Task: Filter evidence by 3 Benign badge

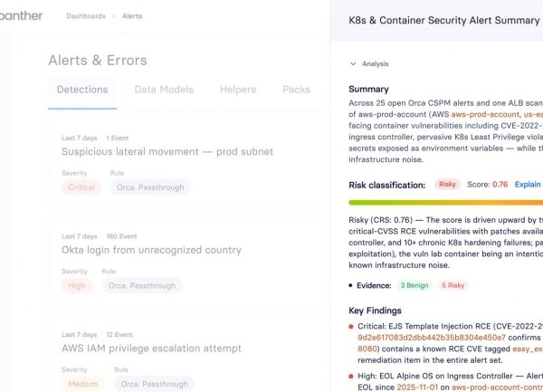Action: pyautogui.click(x=414, y=285)
